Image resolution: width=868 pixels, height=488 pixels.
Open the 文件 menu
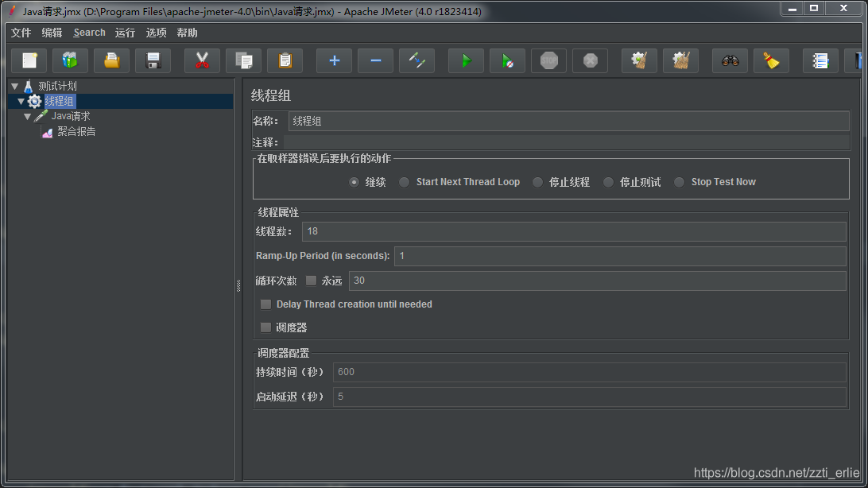(21, 33)
